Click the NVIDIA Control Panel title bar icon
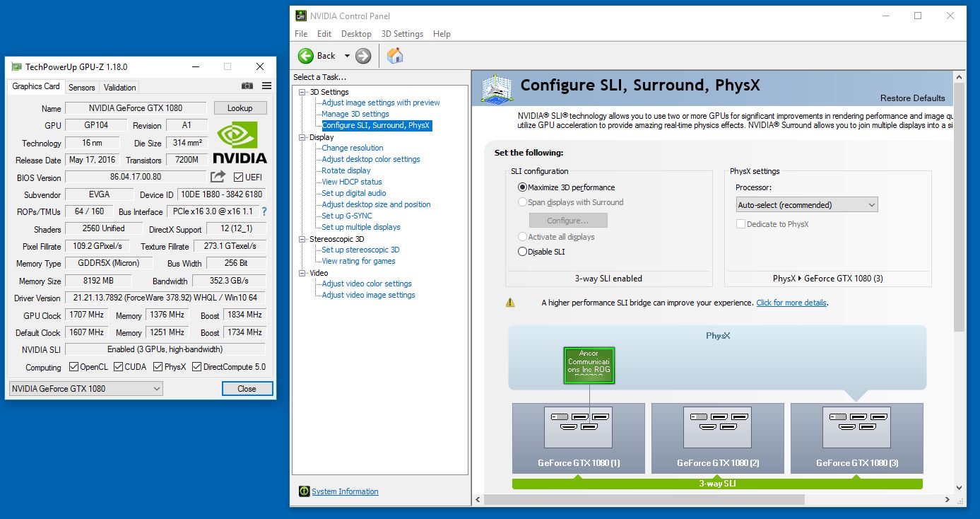Image resolution: width=980 pixels, height=519 pixels. (x=301, y=16)
